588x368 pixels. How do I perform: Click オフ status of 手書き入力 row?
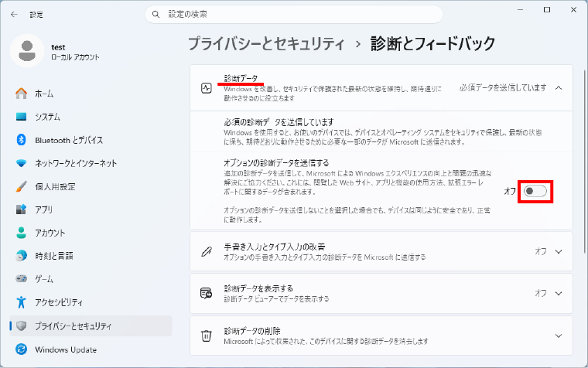pos(541,251)
